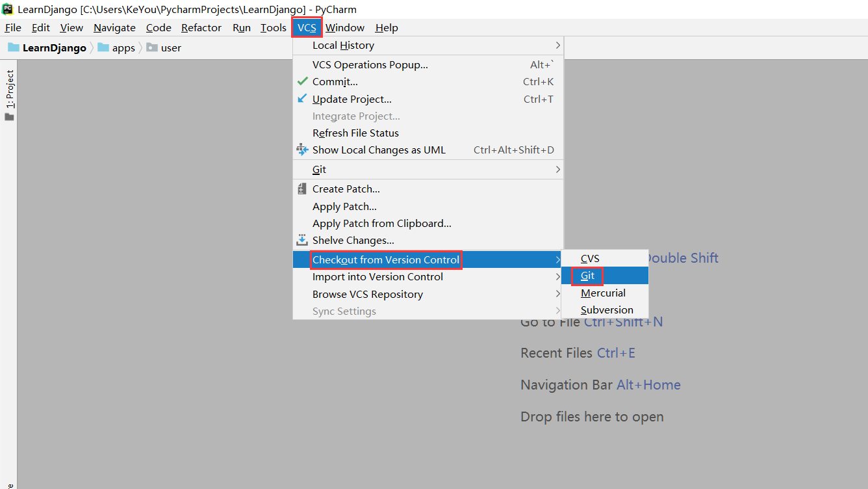Choose Commit from the VCS menu
Viewport: 868px width, 489px height.
[429, 81]
